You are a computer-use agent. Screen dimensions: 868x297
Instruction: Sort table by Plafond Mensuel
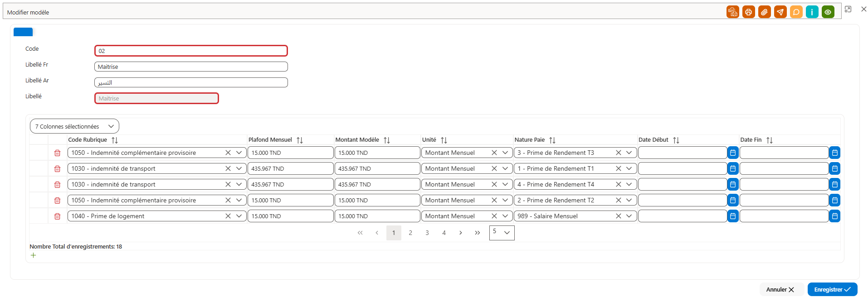coord(300,140)
